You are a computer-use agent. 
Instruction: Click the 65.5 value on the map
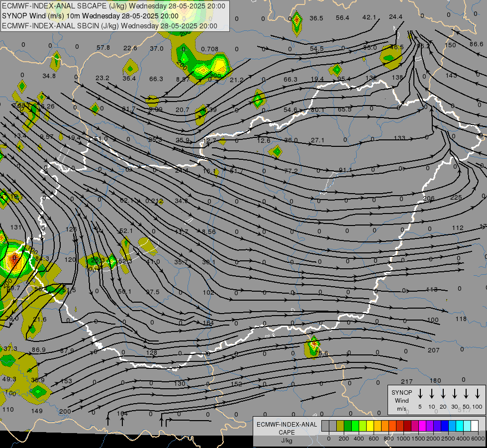(x=344, y=110)
